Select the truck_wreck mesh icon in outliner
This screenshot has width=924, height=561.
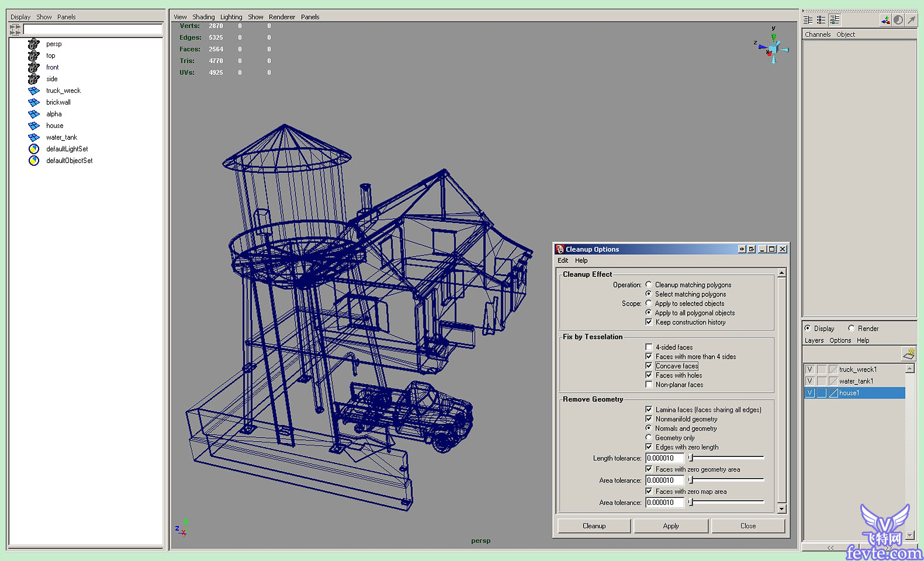(x=34, y=91)
